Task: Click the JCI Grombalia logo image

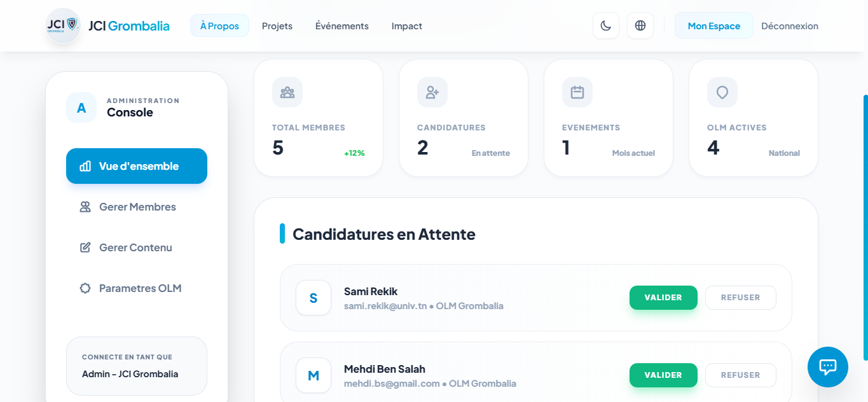Action: [63, 25]
